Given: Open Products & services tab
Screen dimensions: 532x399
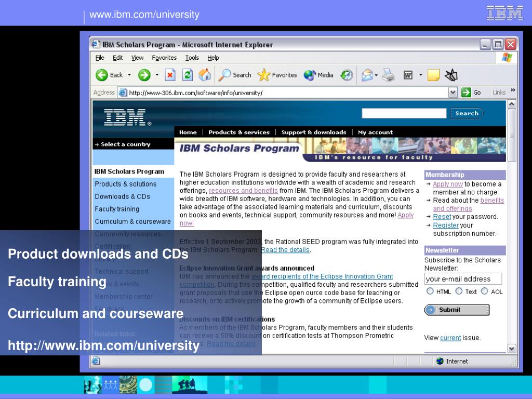Looking at the screenshot, I should click(239, 132).
